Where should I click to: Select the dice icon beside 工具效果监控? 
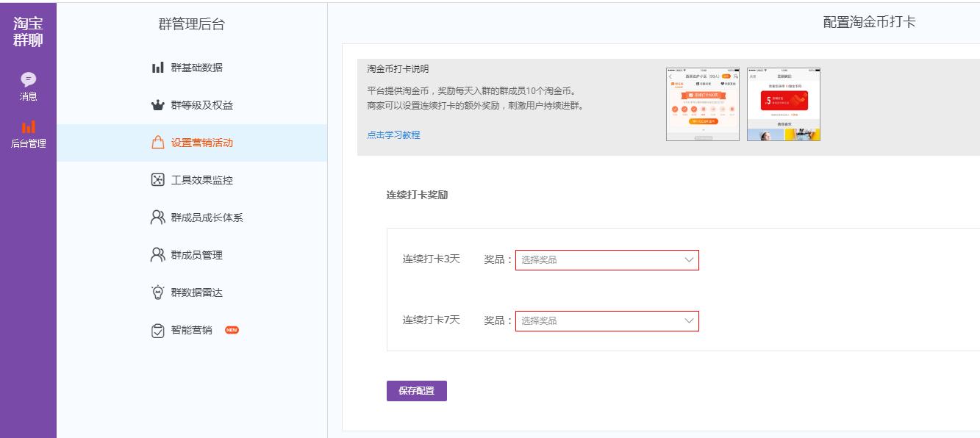(156, 180)
